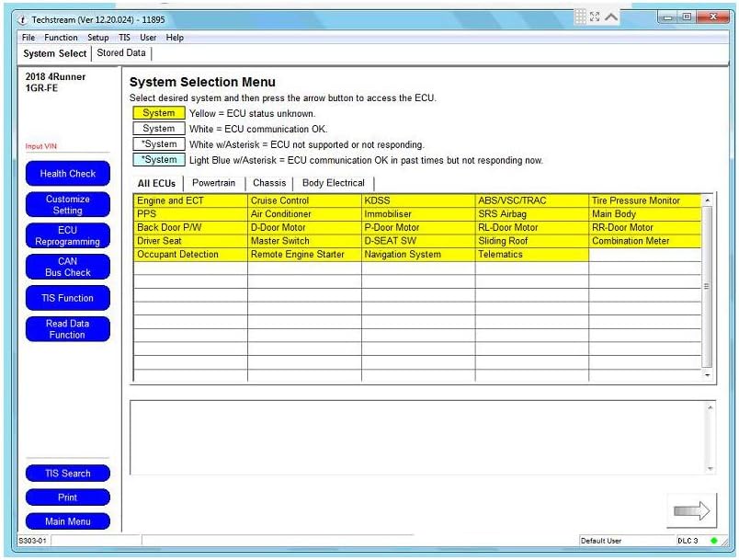The height and width of the screenshot is (560, 739).
Task: Open the Stored Data tab
Action: pyautogui.click(x=121, y=53)
